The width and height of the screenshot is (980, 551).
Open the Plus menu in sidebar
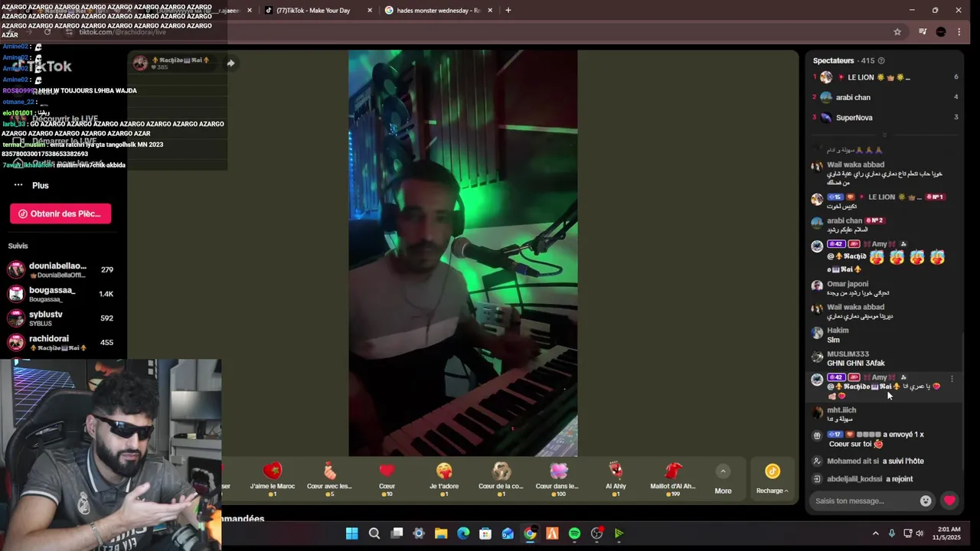tap(31, 185)
